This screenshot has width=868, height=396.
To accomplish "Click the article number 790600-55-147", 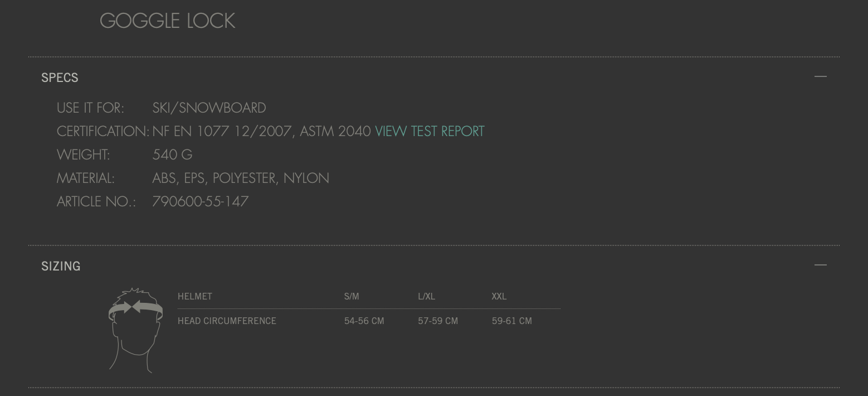I will [201, 201].
